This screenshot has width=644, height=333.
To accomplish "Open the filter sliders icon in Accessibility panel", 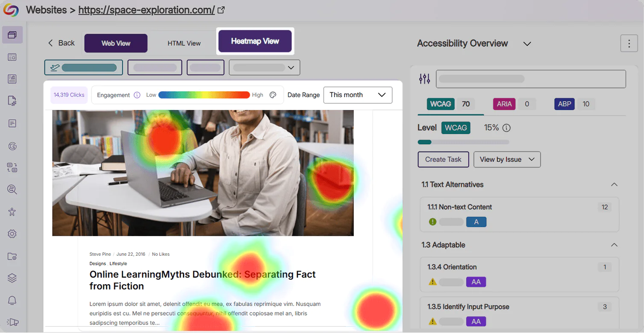I will (x=424, y=79).
